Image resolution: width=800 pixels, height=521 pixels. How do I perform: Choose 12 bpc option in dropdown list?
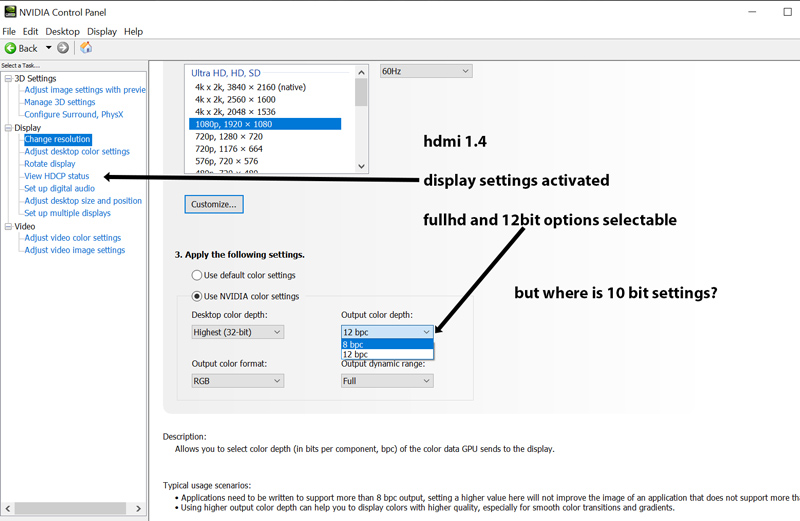point(387,354)
